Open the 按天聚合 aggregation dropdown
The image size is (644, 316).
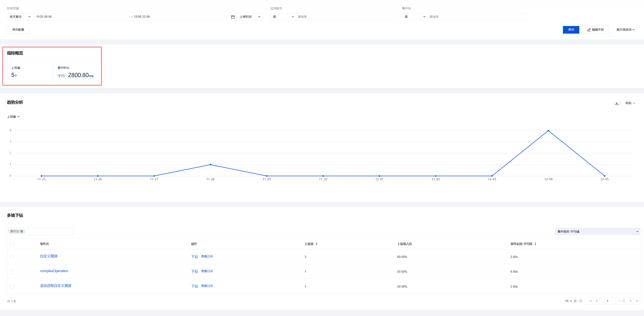tap(20, 17)
